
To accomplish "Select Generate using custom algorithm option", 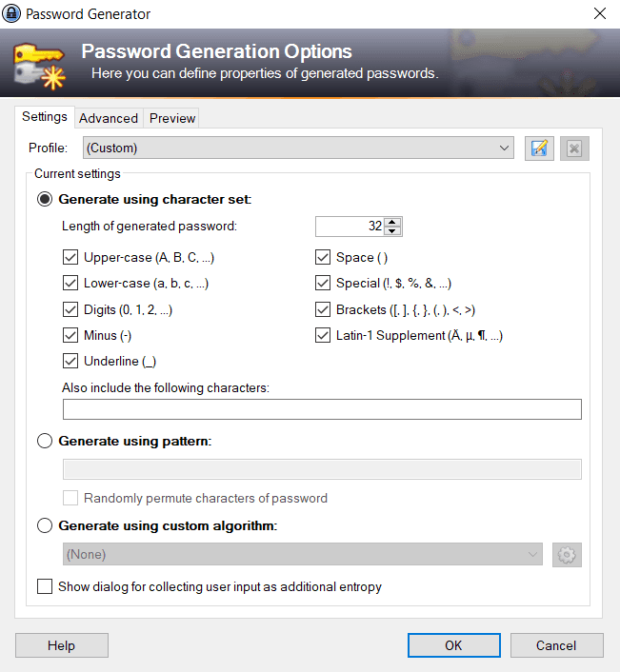I will click(45, 524).
